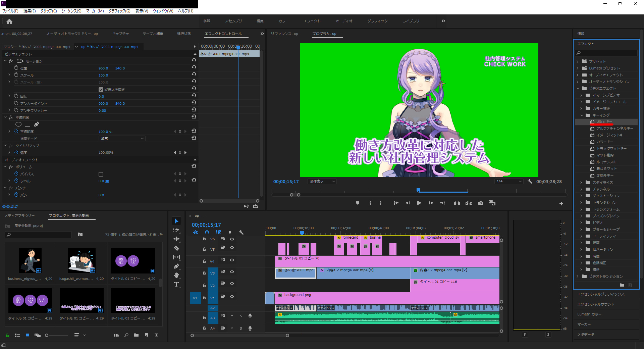Enable the volume Bypass checkbox
The image size is (644, 349).
(x=101, y=174)
